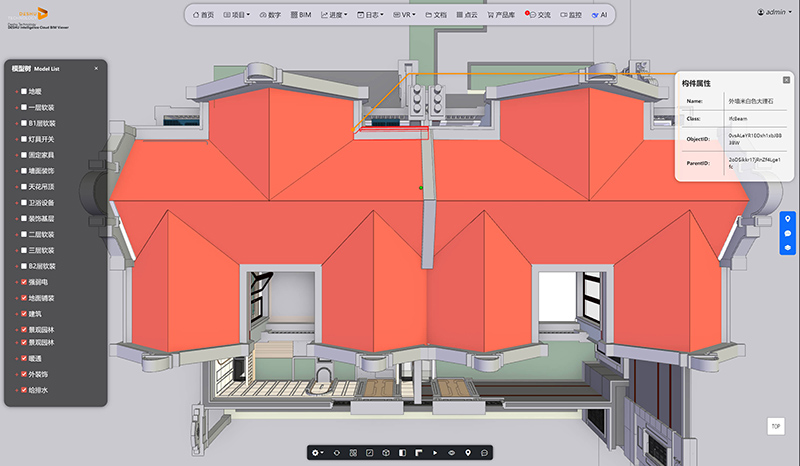This screenshot has width=800, height=466.
Task: Enable the 一层软装 model checkbox
Action: [23, 107]
